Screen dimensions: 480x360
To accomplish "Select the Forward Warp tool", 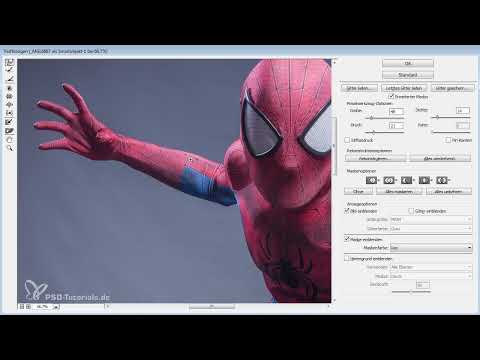I will [9, 62].
